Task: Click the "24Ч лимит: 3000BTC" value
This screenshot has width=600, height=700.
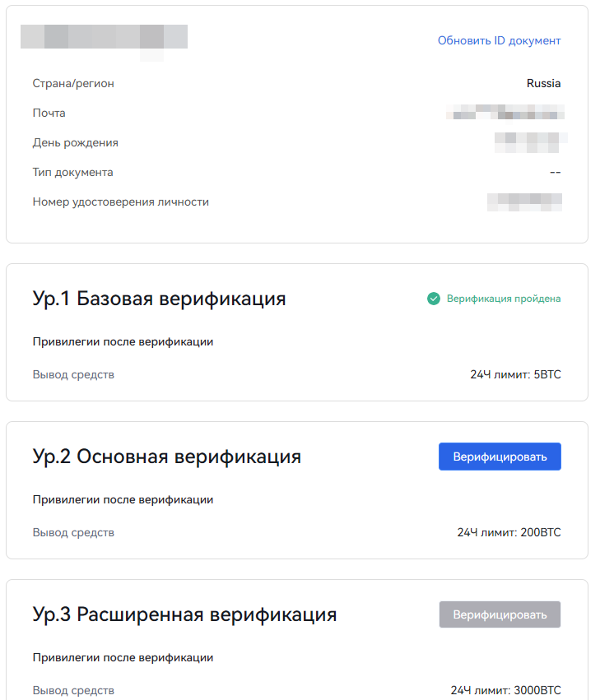Action: coord(505,690)
